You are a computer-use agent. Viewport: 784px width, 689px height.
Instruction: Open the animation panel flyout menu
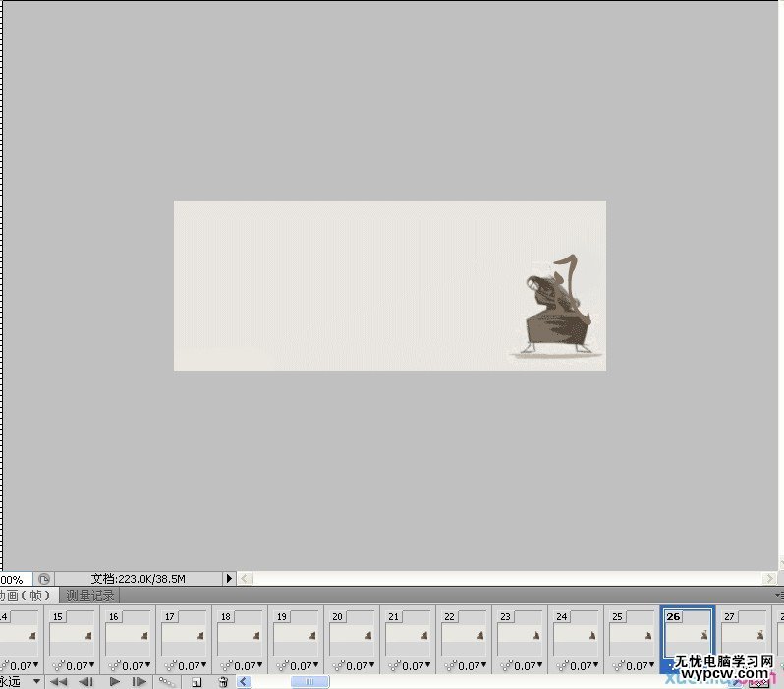(779, 595)
